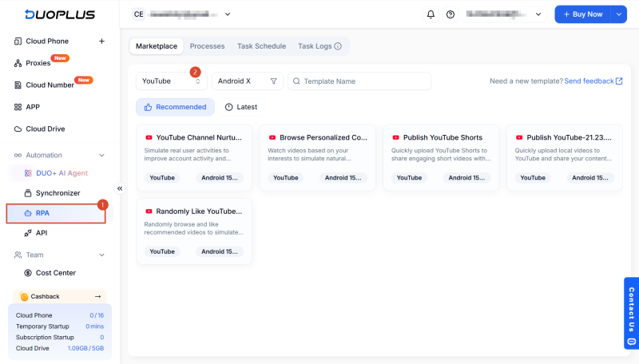
Task: Click the plus icon beside Cloud Phone
Action: click(x=102, y=42)
